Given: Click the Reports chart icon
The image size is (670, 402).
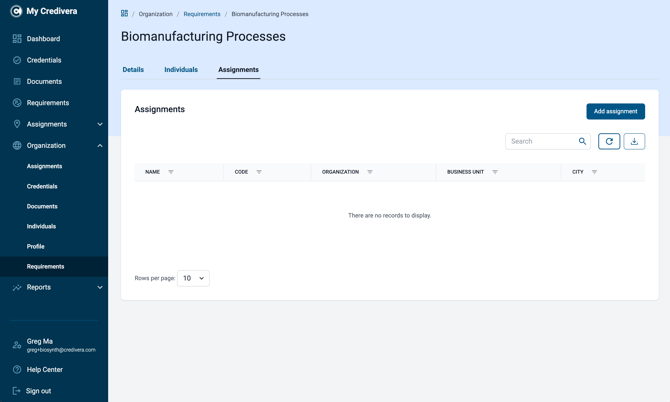Looking at the screenshot, I should click(x=17, y=288).
